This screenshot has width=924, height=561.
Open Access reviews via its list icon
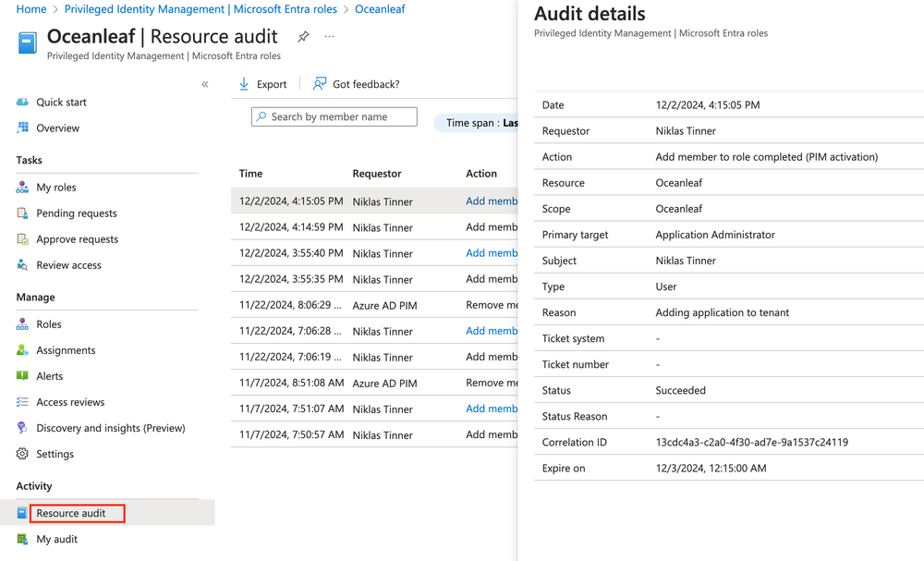21,401
